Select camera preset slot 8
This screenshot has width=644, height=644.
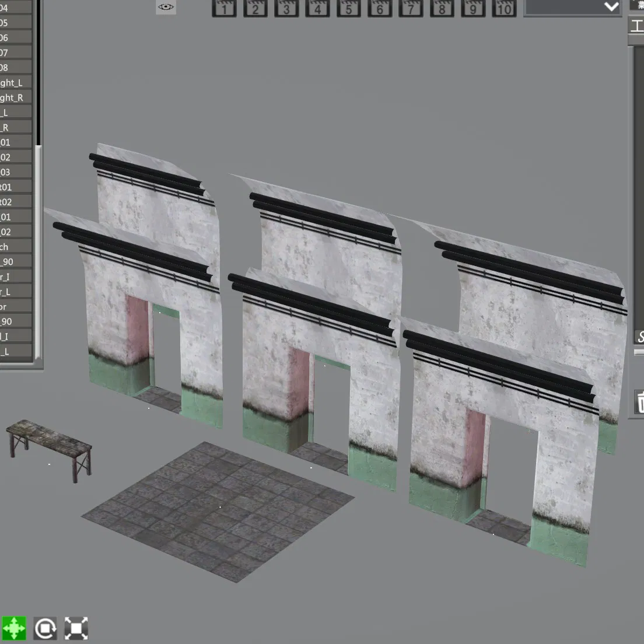coord(442,8)
